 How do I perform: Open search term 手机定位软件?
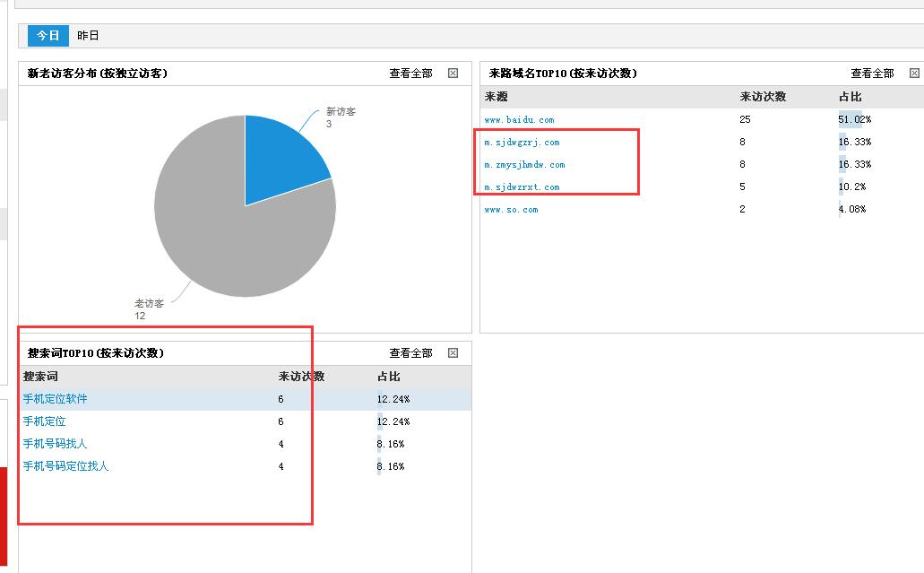(x=55, y=399)
